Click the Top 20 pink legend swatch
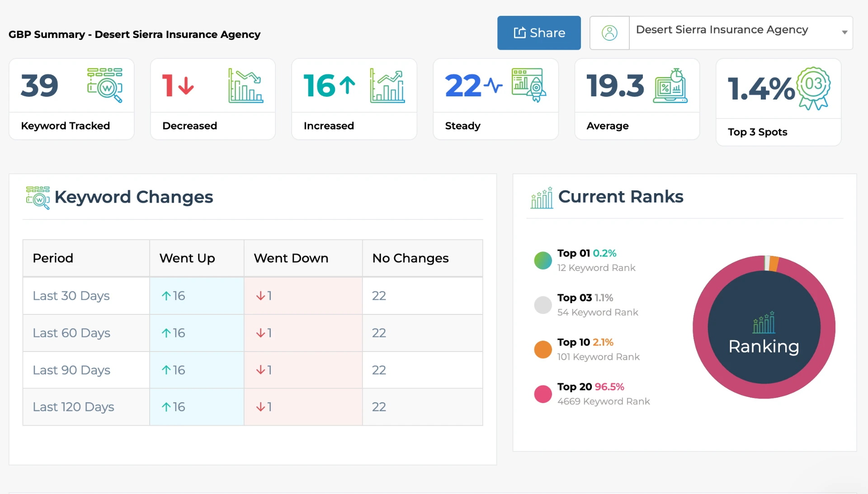The height and width of the screenshot is (494, 868). (543, 394)
